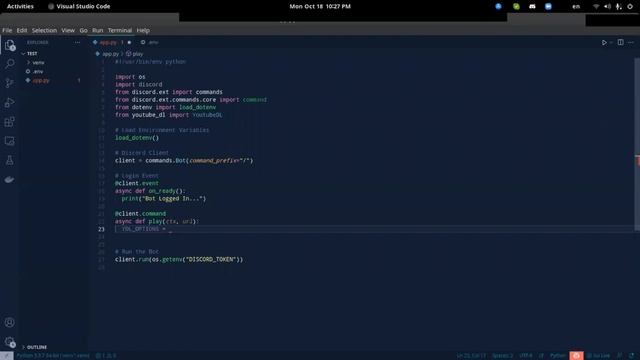The height and width of the screenshot is (360, 640).
Task: Click the Split Editor icon
Action: point(620,42)
